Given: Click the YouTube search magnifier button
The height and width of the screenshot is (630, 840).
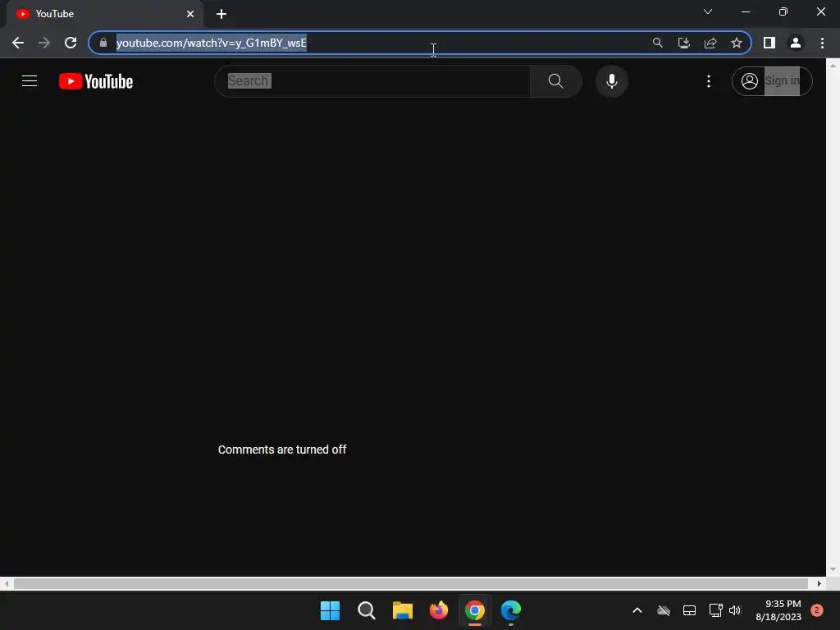Looking at the screenshot, I should click(x=555, y=81).
